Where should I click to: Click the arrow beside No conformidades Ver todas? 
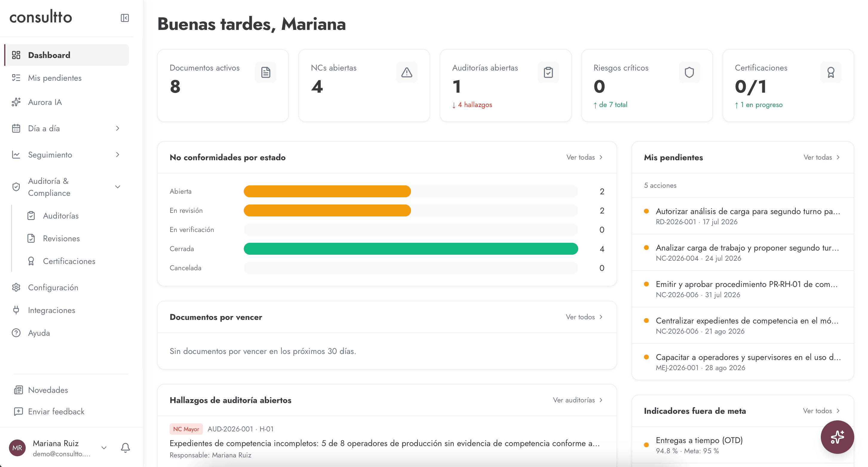coord(601,157)
